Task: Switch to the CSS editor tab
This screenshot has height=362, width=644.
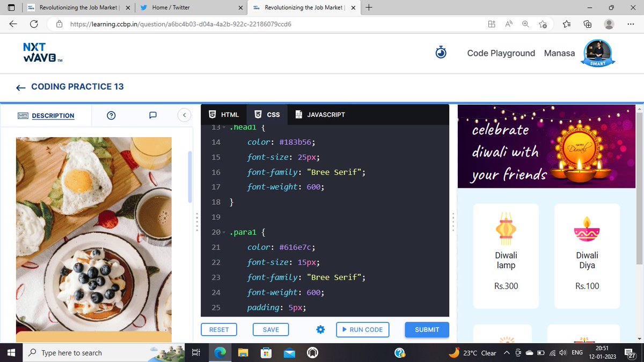Action: click(x=267, y=114)
